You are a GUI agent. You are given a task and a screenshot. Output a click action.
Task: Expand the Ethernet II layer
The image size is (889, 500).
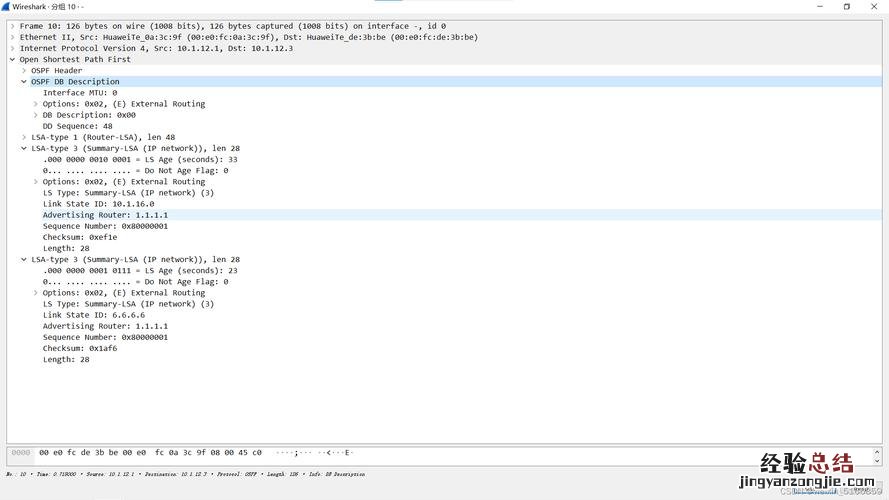[12, 37]
